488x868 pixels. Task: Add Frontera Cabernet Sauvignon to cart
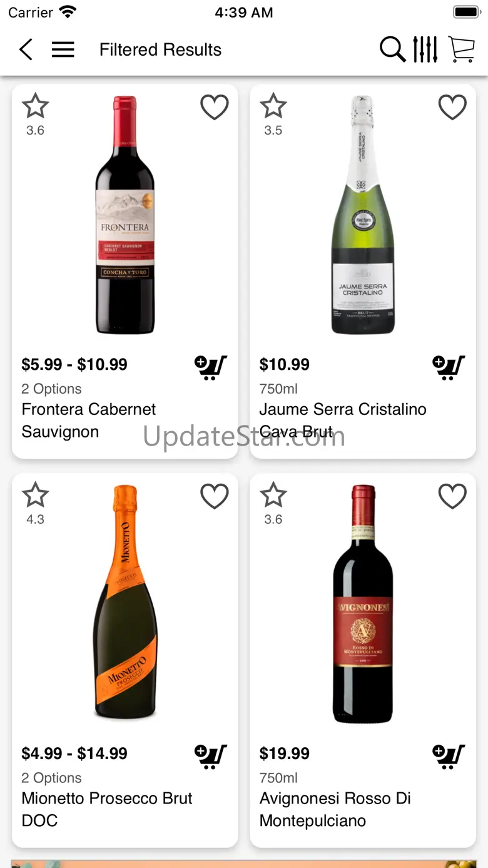coord(211,367)
